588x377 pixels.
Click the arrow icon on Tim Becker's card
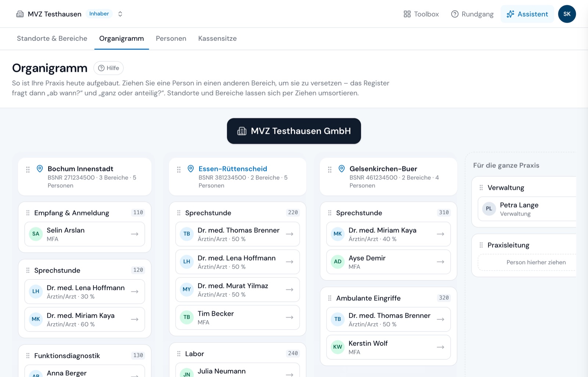[x=290, y=317]
